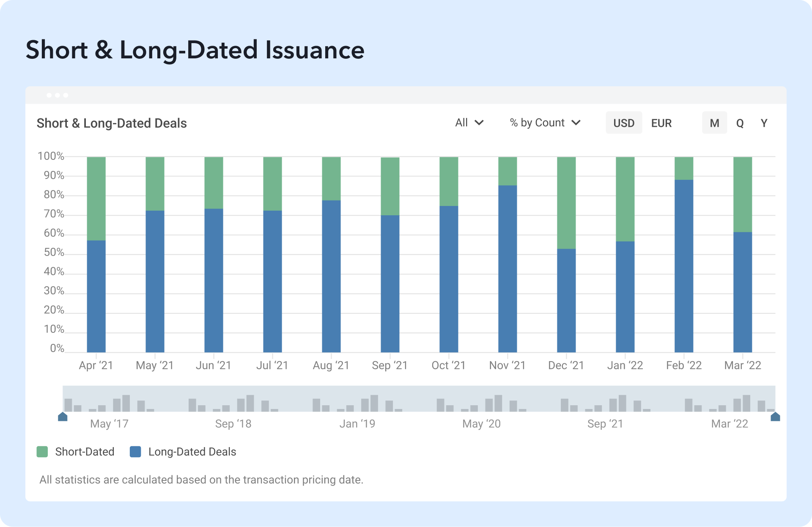Switch to yearly Y view
812x527 pixels.
coord(764,123)
